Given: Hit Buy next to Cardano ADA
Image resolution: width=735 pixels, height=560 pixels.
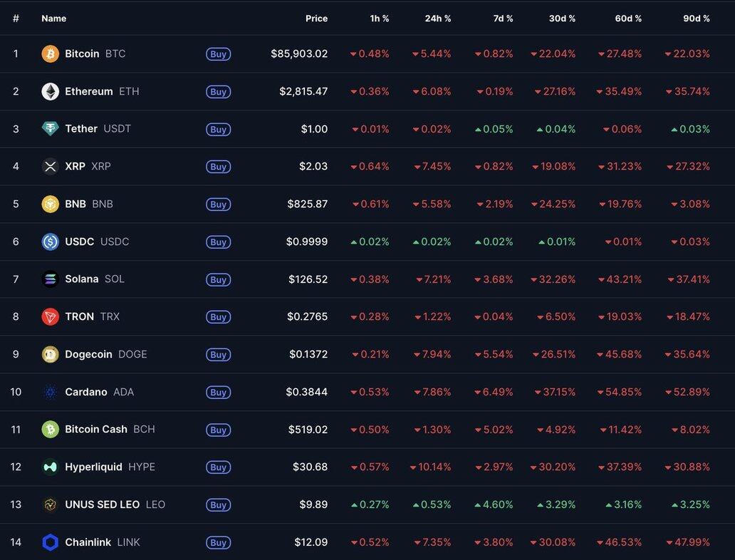Looking at the screenshot, I should (x=218, y=393).
